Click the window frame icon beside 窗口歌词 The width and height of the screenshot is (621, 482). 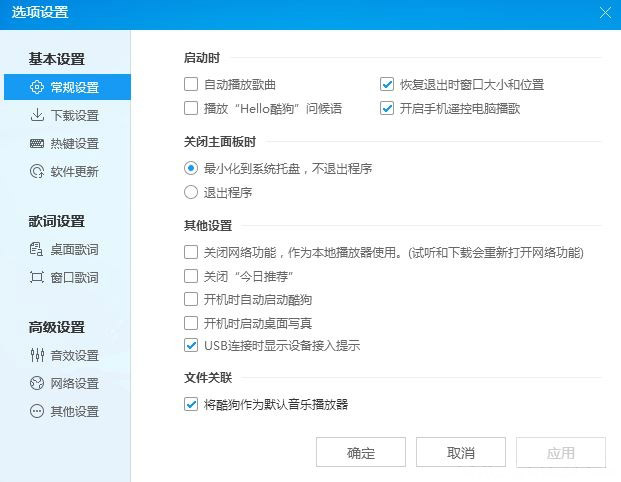click(x=37, y=277)
